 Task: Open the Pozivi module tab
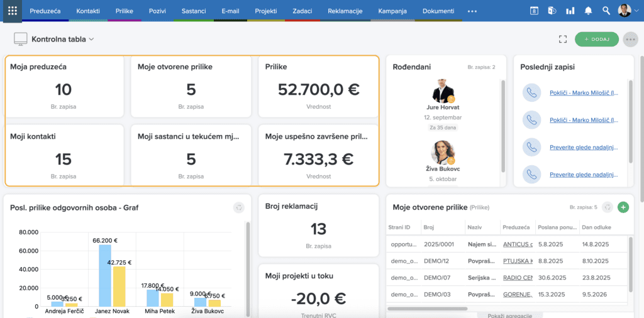coord(157,11)
